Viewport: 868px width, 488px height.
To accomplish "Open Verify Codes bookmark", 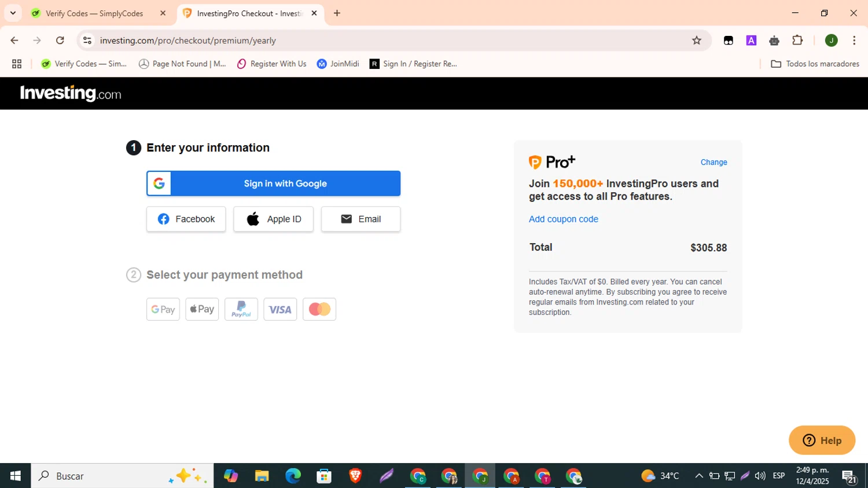I will coord(83,64).
